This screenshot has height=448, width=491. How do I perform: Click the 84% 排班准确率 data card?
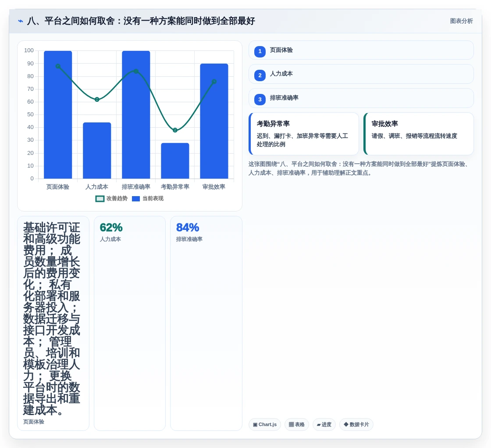tap(206, 323)
